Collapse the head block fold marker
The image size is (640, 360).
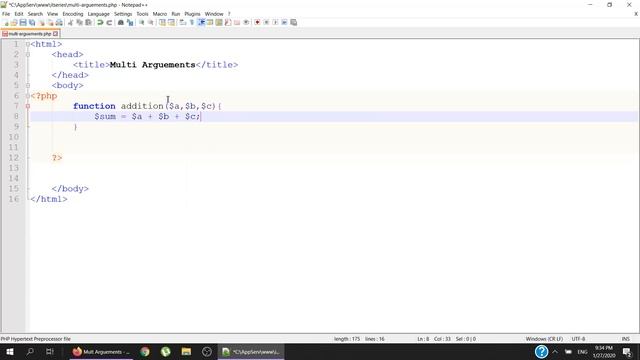pyautogui.click(x=28, y=54)
